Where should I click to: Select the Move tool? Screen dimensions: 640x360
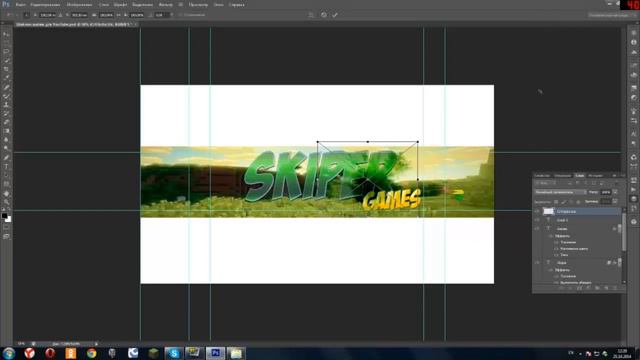[x=6, y=34]
